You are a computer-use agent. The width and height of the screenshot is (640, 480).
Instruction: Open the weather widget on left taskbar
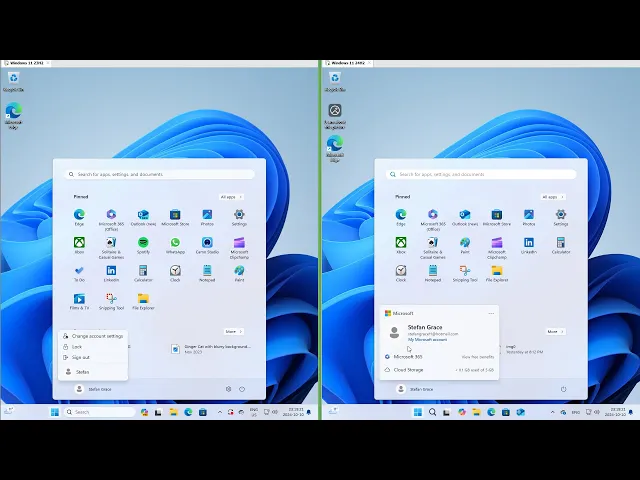[8, 411]
